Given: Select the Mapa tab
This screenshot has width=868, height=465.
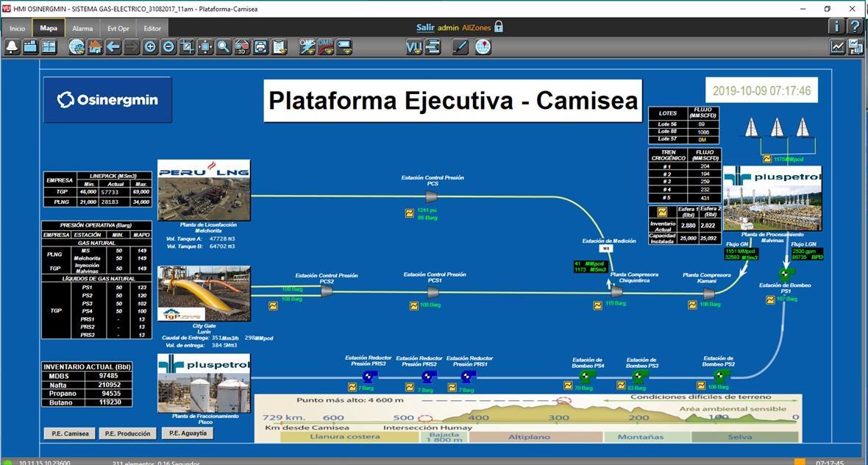Looking at the screenshot, I should pos(49,28).
